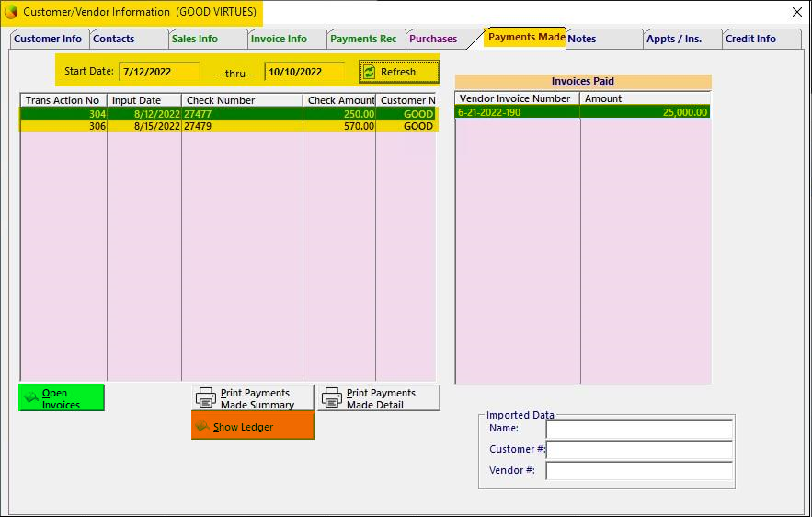Click printer icon on Print Payments Made Summary
Viewport: 812px width, 517px height.
206,397
